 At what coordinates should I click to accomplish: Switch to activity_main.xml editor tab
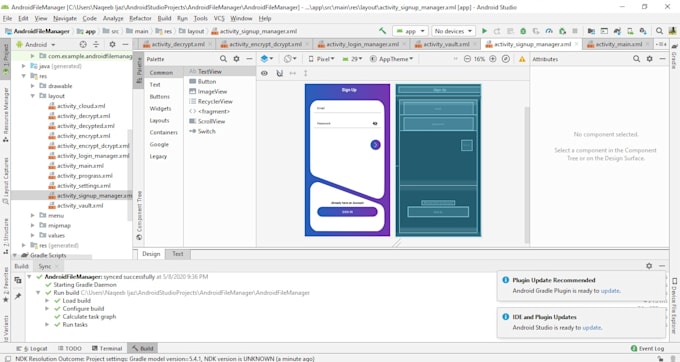click(x=618, y=44)
